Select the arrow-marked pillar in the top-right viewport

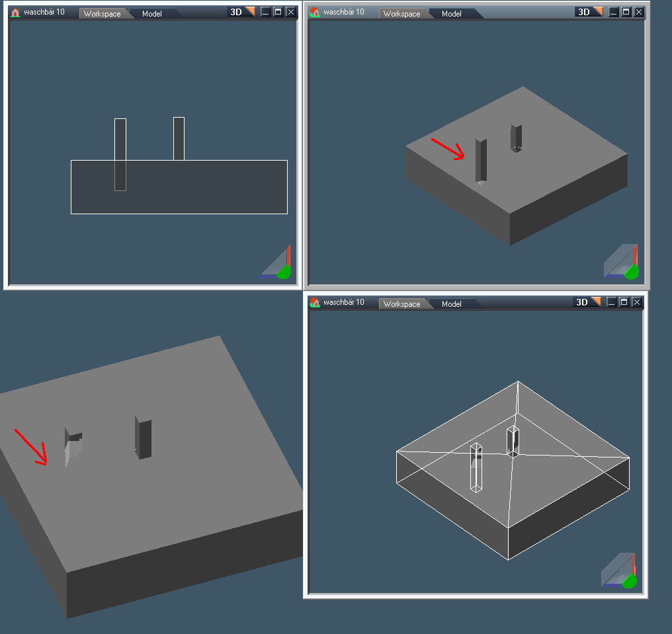pos(481,160)
